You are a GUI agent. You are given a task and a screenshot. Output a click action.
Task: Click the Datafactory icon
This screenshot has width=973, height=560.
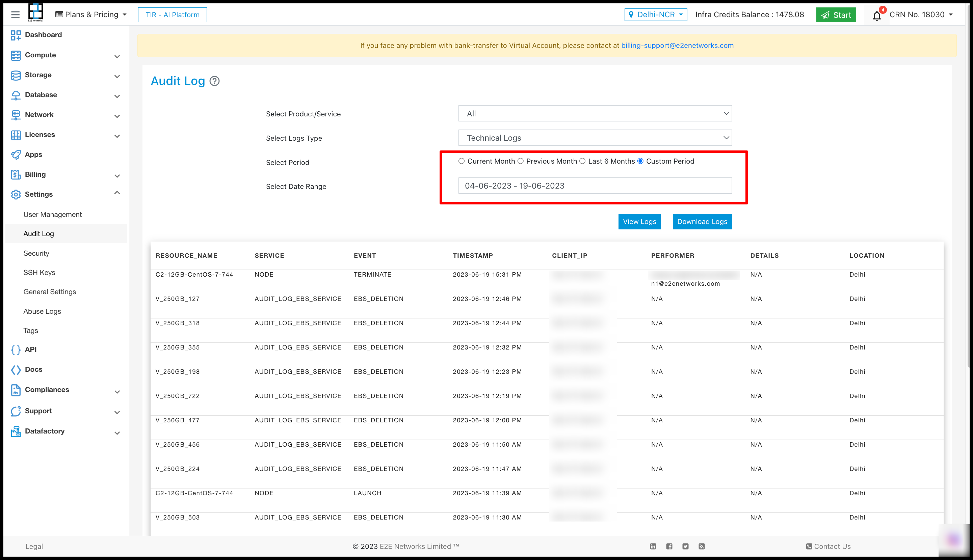pos(16,431)
